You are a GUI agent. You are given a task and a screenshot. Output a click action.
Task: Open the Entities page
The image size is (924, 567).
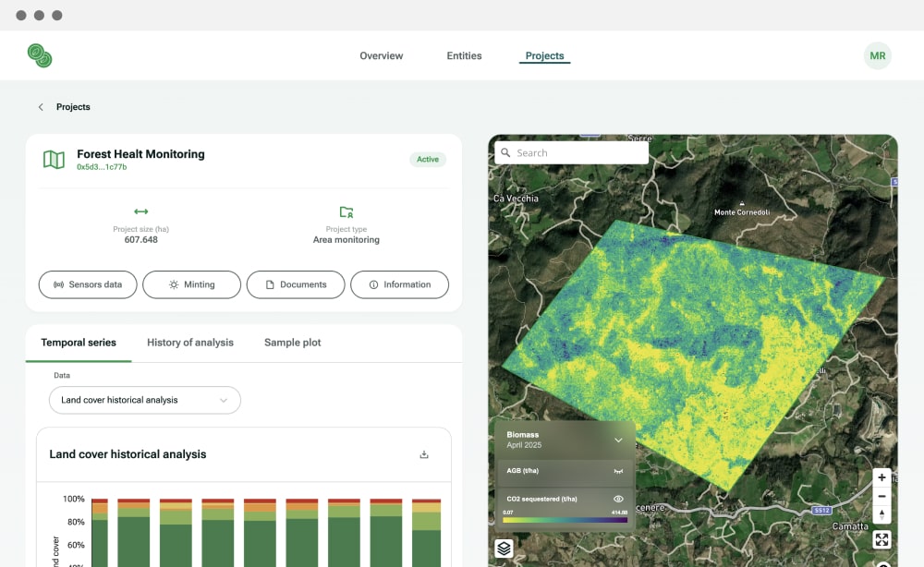click(465, 56)
